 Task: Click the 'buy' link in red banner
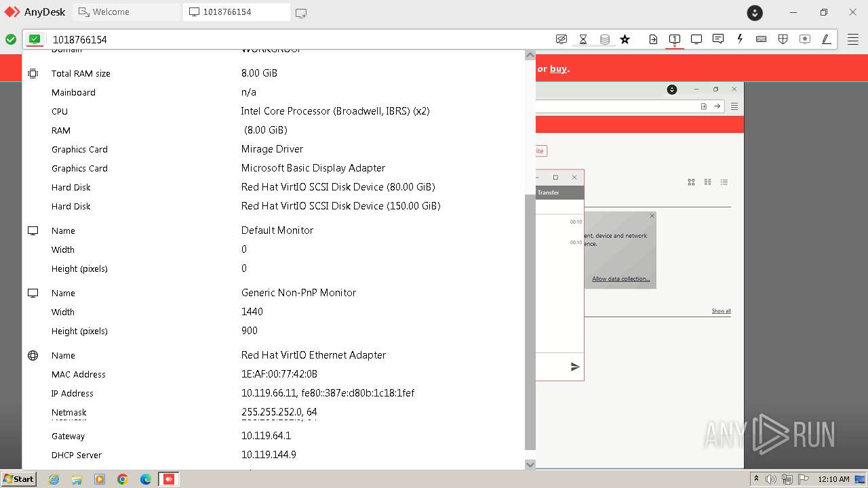pyautogui.click(x=559, y=68)
